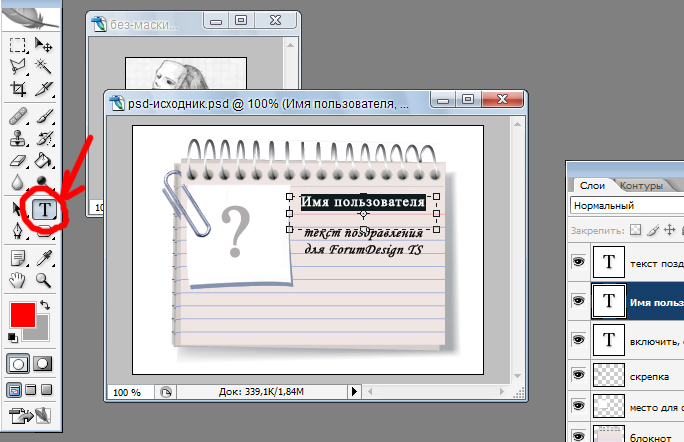Activate the 'без-маски' window title bar
This screenshot has height=442, width=684.
point(144,24)
